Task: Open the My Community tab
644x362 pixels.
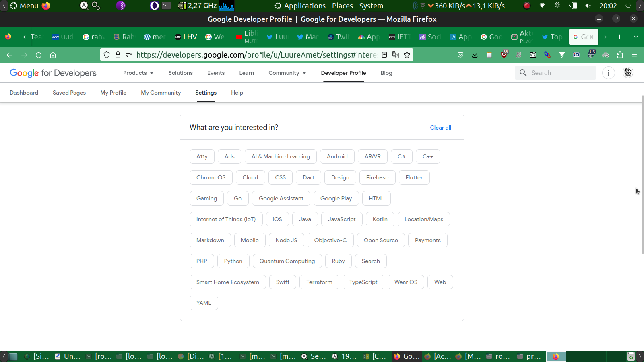Action: coord(161,93)
